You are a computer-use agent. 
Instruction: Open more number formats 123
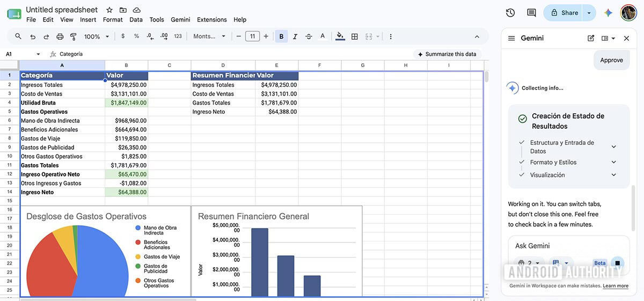coord(178,36)
